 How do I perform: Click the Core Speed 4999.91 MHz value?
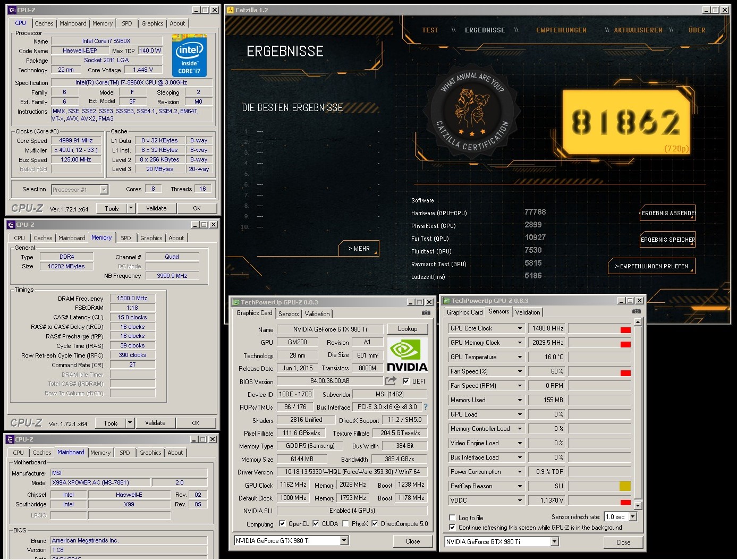click(76, 141)
